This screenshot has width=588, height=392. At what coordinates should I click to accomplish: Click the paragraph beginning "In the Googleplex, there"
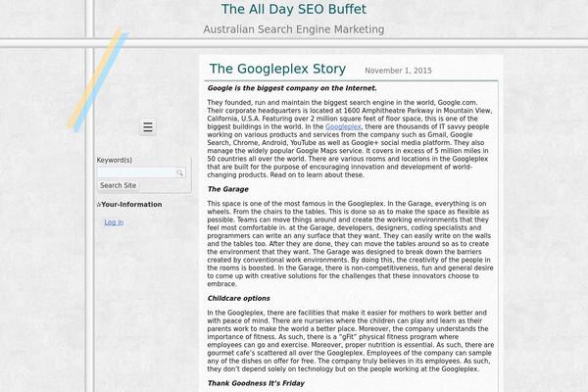[351, 341]
